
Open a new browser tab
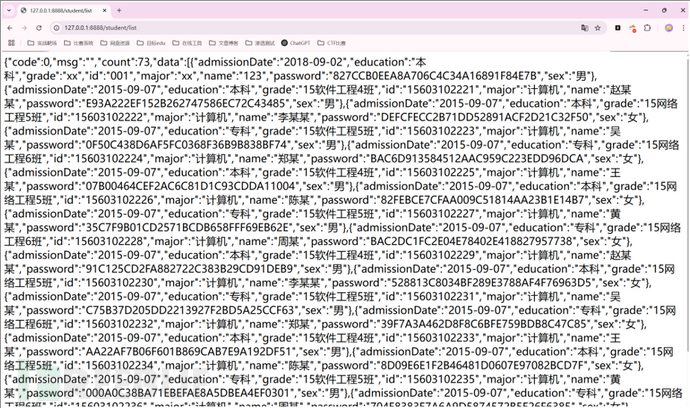[x=119, y=10]
